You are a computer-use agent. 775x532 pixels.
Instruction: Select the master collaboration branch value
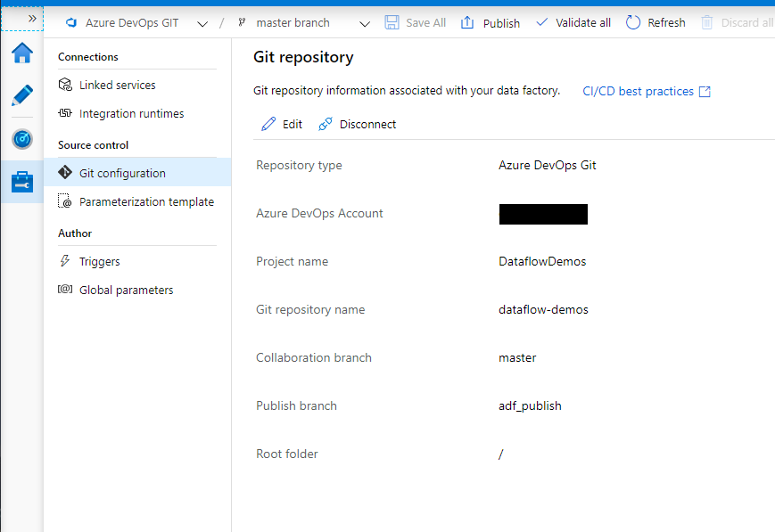click(517, 357)
